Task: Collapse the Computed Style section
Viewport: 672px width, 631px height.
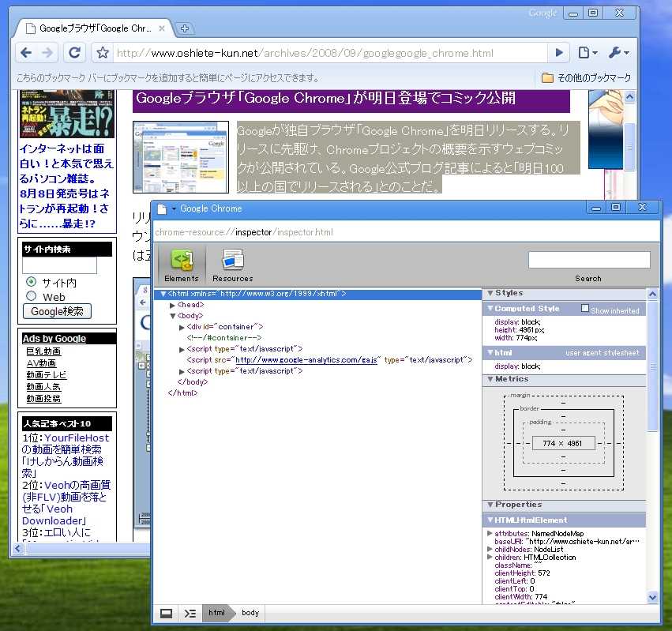Action: pos(490,308)
